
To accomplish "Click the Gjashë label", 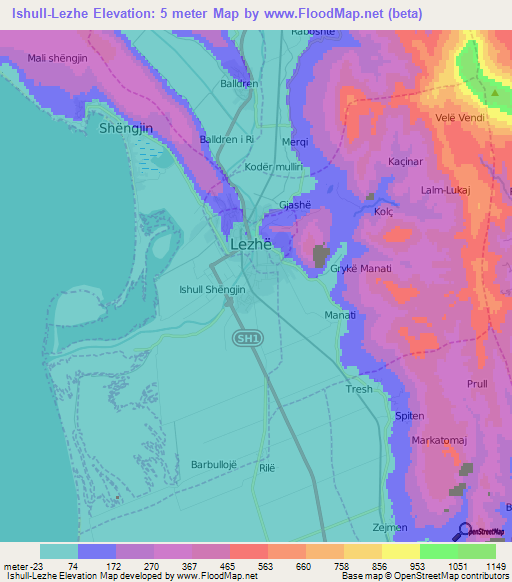I will point(295,205).
